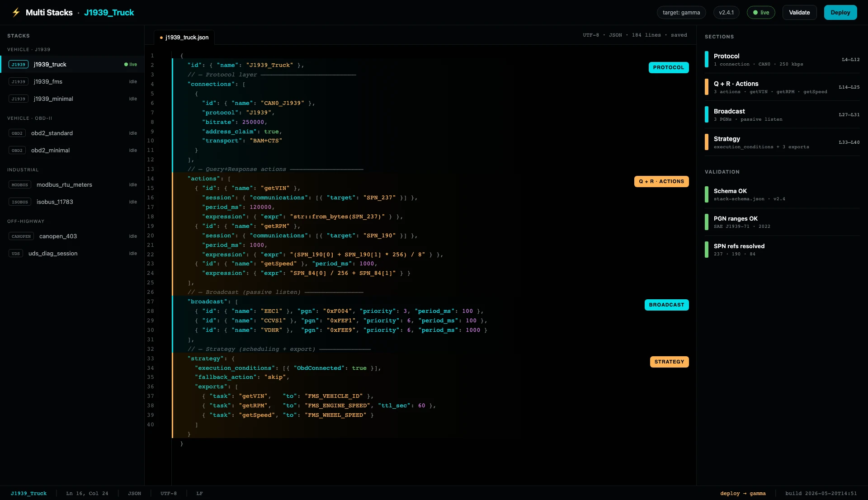The image size is (868, 500).
Task: Select the obd2_standard stack
Action: coord(72,133)
